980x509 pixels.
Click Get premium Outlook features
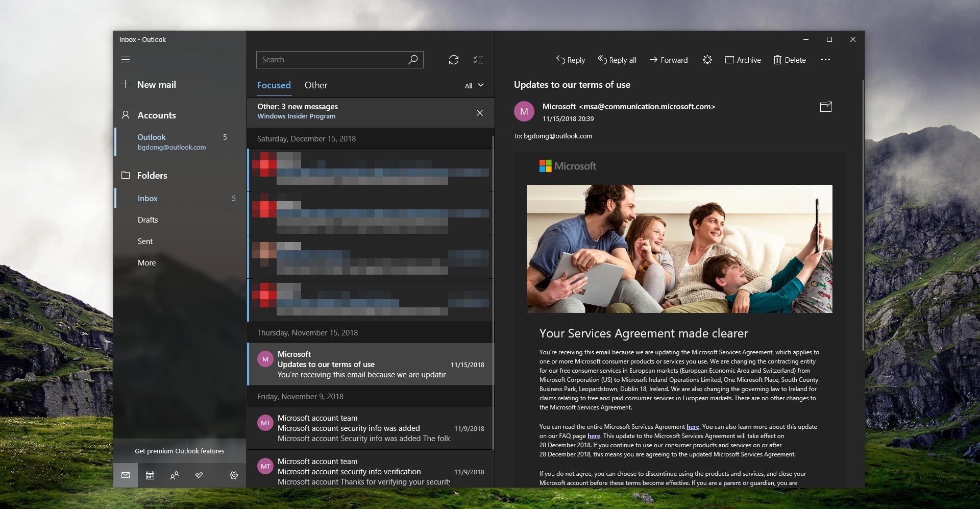tap(180, 451)
